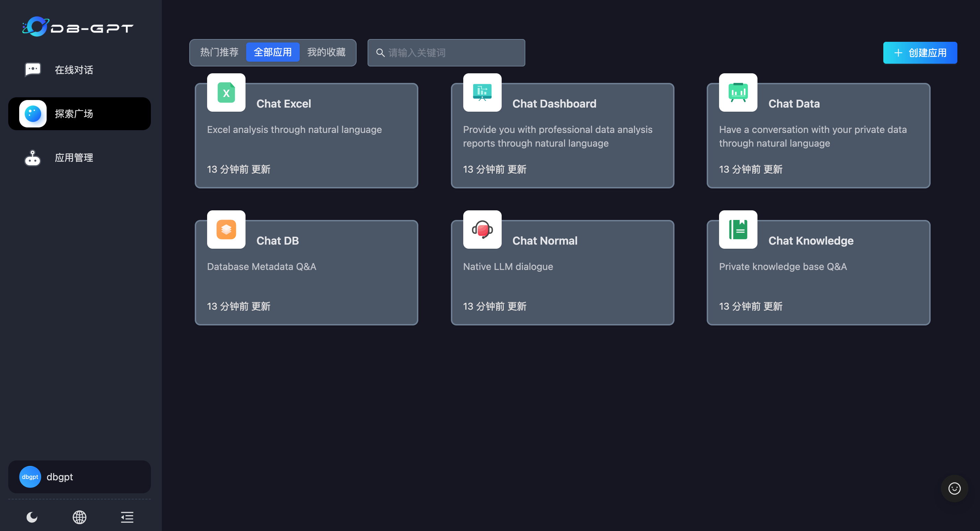
Task: Click the 创建应用 button
Action: 920,53
